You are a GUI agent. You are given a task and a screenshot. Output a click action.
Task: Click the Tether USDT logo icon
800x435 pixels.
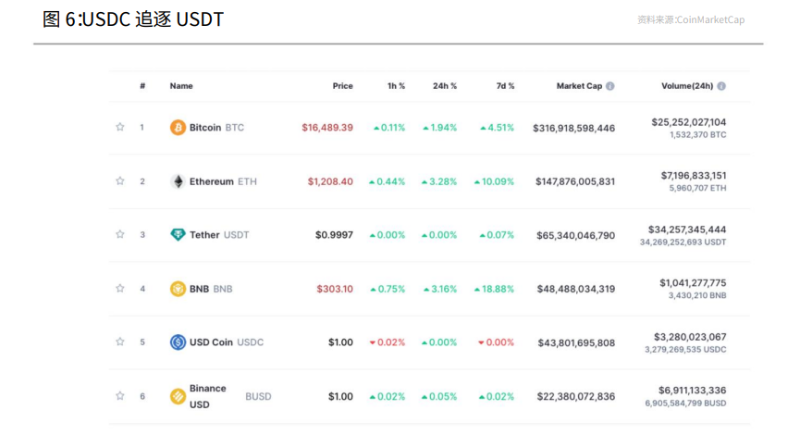[x=178, y=235]
